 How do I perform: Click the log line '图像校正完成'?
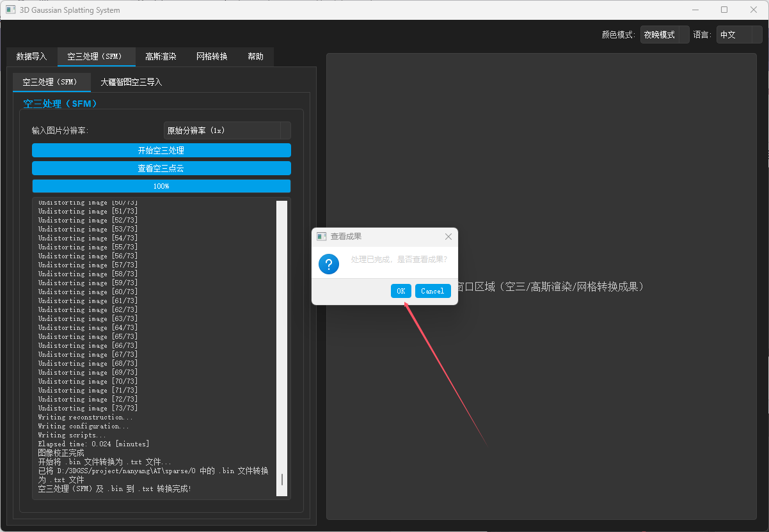(x=61, y=453)
